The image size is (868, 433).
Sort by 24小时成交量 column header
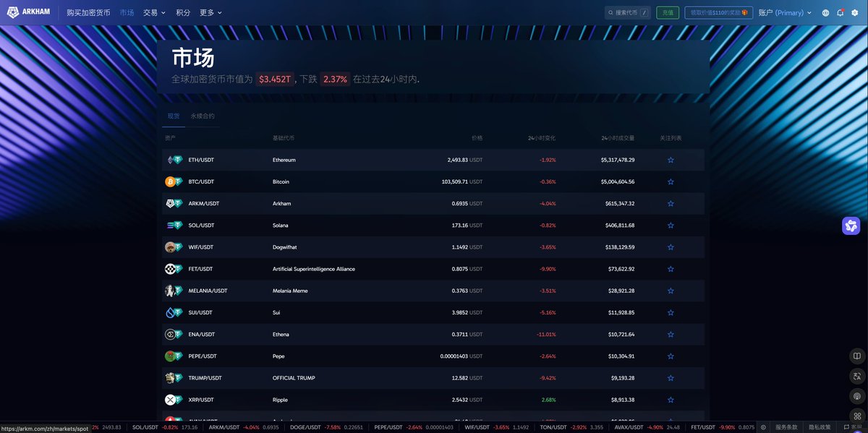pyautogui.click(x=618, y=138)
